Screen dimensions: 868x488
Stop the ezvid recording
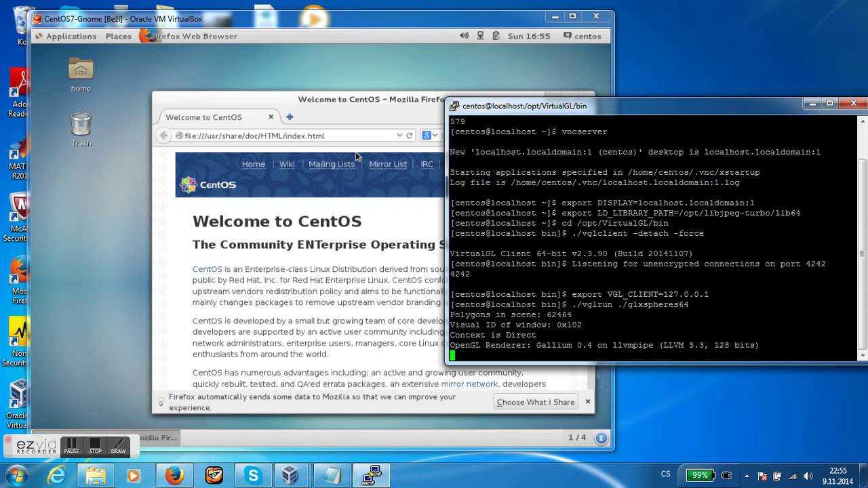[x=95, y=446]
